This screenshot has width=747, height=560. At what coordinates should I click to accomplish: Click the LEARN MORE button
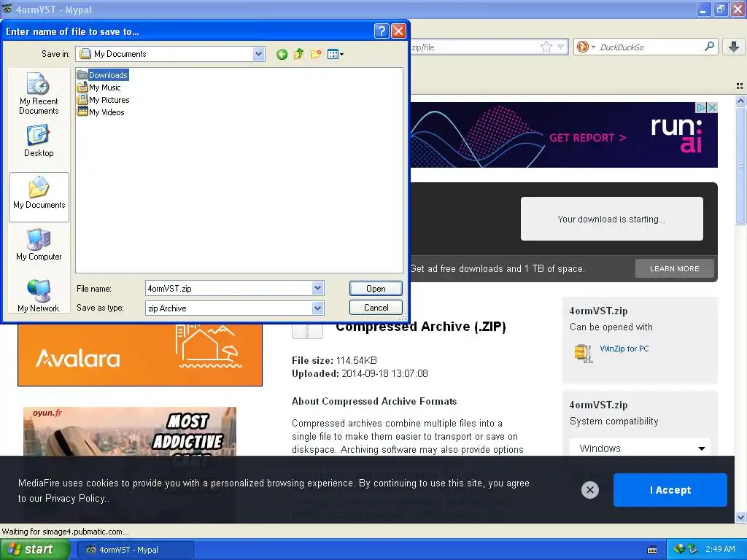tap(675, 268)
